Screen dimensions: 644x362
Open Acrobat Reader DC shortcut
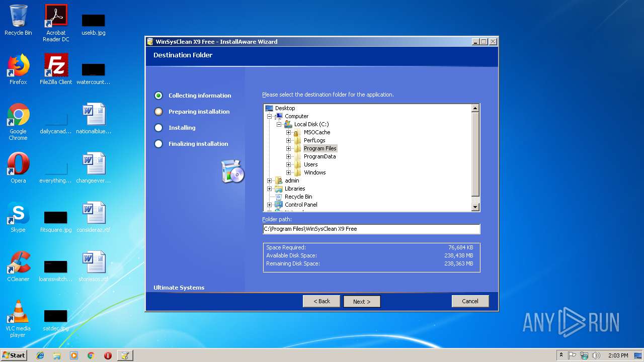56,23
